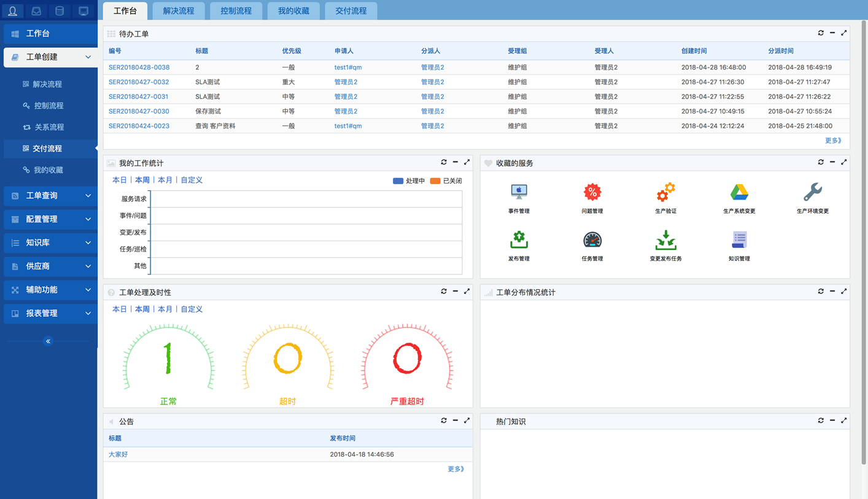Open the 知识管理 document icon

tap(739, 240)
